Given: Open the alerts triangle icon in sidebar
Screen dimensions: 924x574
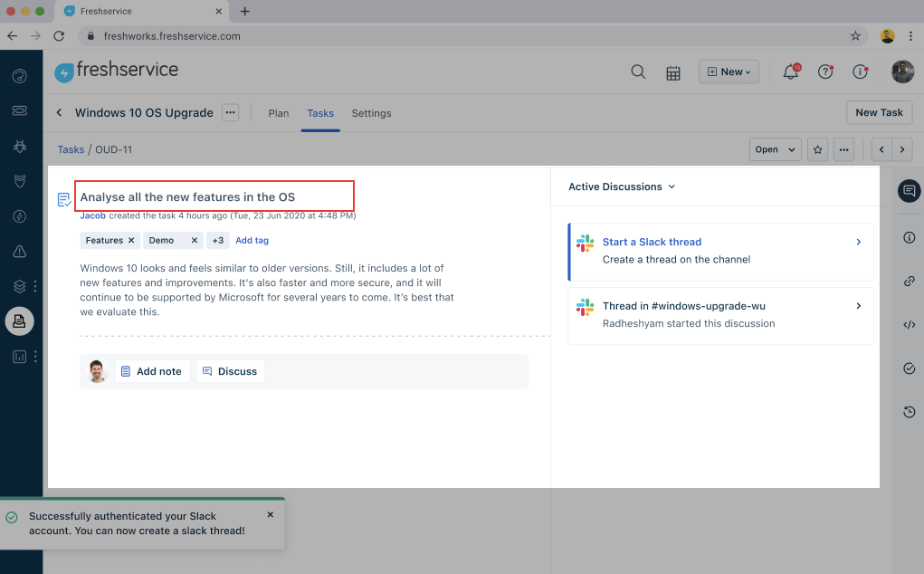Looking at the screenshot, I should pos(19,252).
